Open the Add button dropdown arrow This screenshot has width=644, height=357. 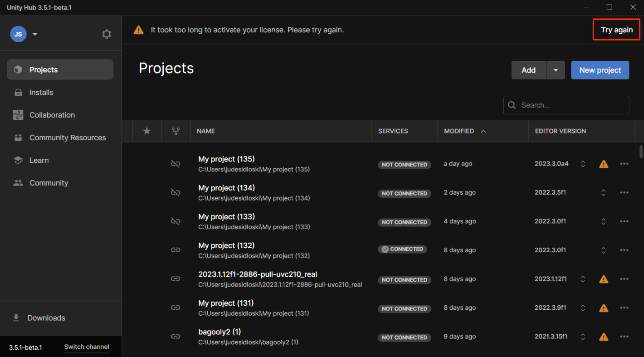coord(555,70)
